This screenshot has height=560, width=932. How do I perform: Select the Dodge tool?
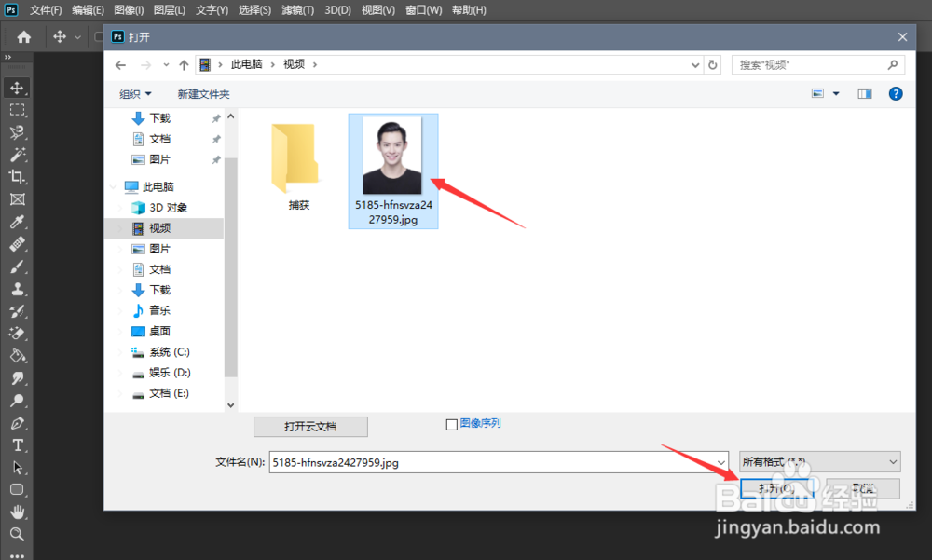click(x=17, y=401)
